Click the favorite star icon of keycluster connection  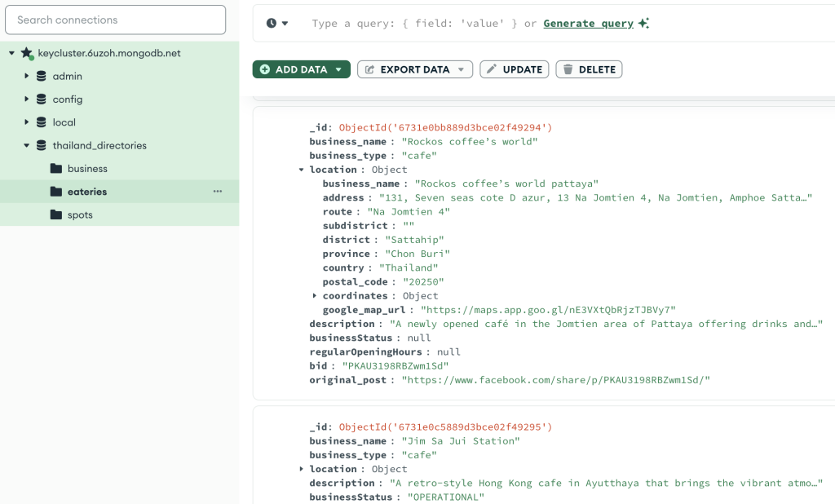point(27,53)
